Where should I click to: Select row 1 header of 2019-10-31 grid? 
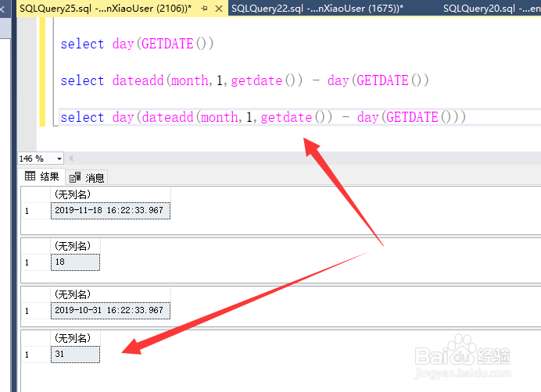click(x=36, y=311)
